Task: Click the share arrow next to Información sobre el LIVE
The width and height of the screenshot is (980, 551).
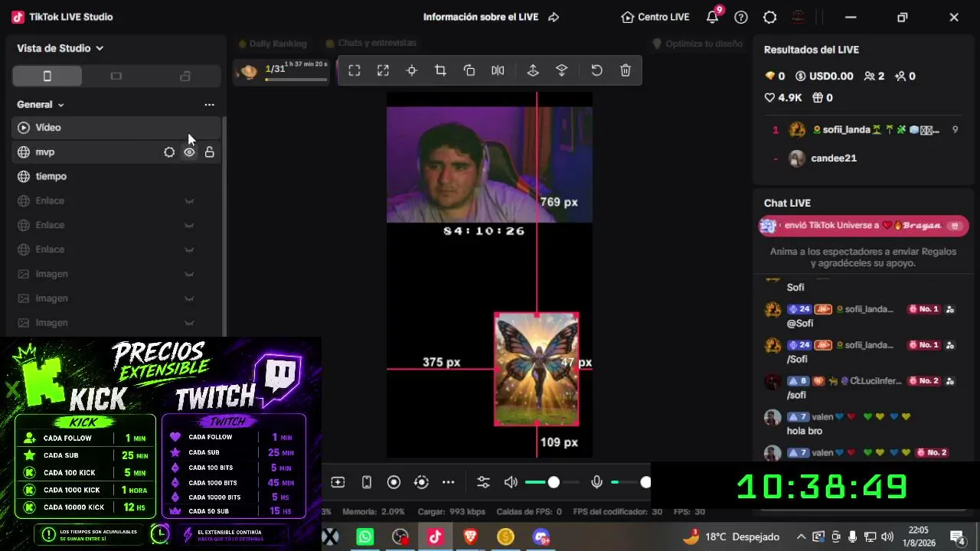Action: pyautogui.click(x=554, y=17)
